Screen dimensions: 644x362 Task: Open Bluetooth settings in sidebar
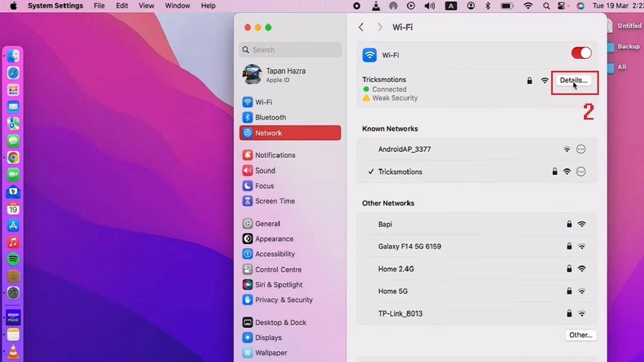(x=270, y=117)
